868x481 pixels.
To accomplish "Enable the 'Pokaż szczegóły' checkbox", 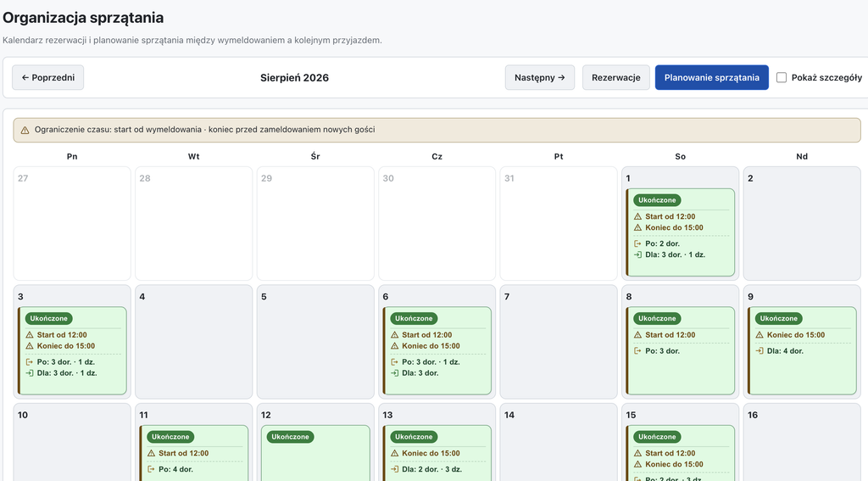I will click(x=782, y=77).
